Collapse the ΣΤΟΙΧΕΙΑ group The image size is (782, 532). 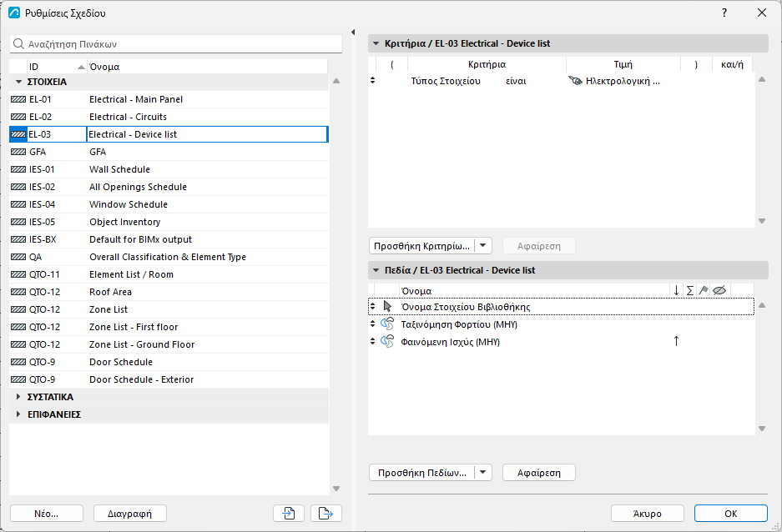pyautogui.click(x=18, y=82)
